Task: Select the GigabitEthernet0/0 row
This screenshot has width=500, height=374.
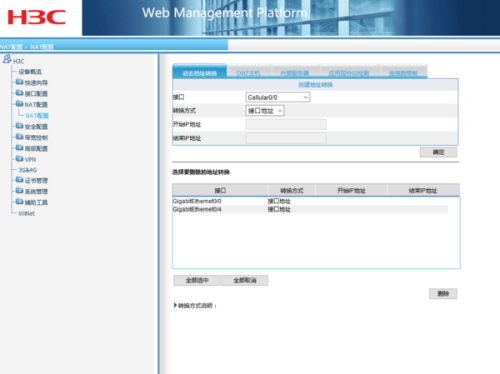Action: tap(310, 201)
